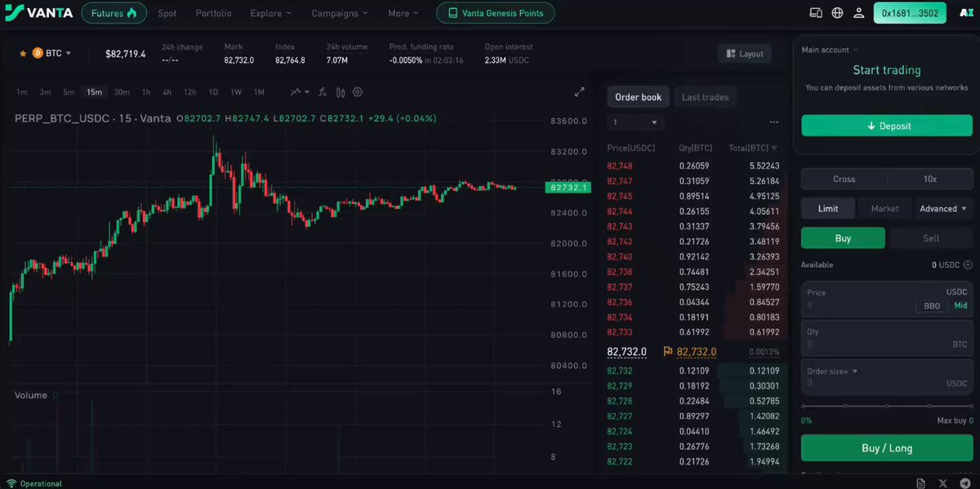Click the chart indicators fx icon
The image size is (980, 489).
click(x=323, y=92)
